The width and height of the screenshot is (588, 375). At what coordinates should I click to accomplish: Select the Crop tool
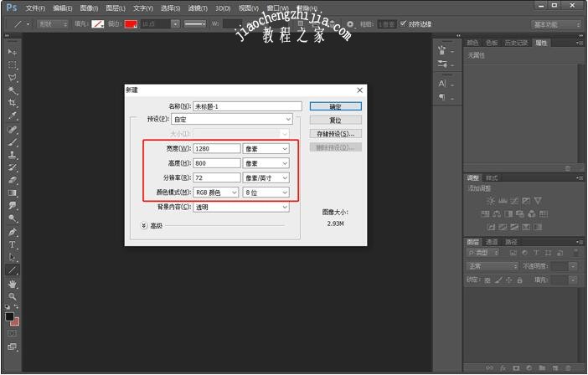point(13,103)
